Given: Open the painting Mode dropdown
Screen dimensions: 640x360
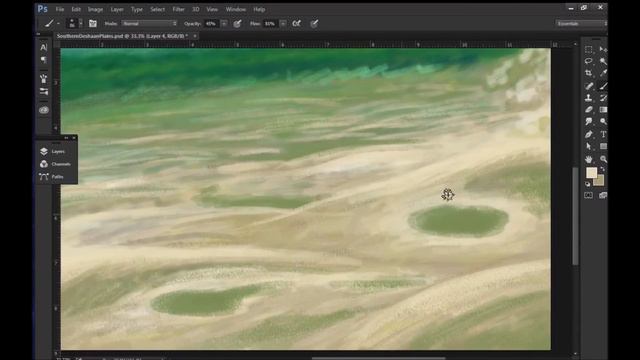Looking at the screenshot, I should point(149,24).
